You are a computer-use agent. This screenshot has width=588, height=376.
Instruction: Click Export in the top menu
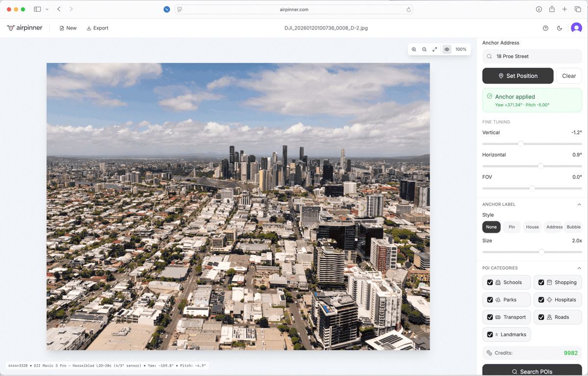98,28
